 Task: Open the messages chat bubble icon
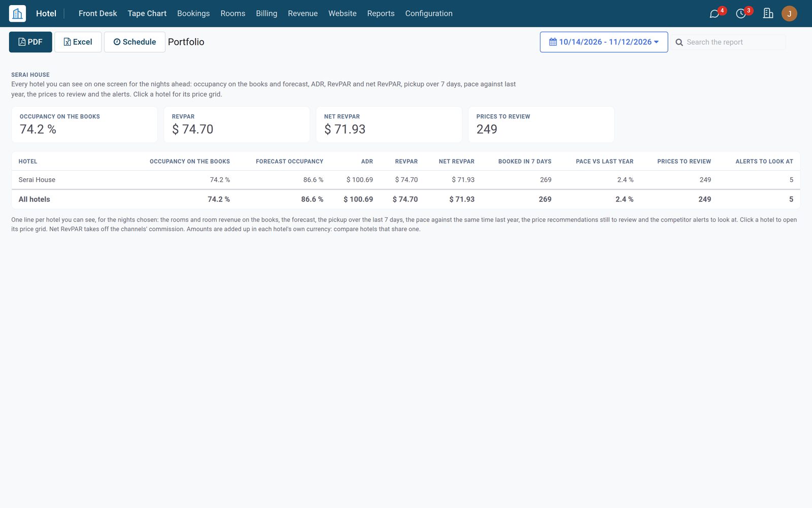click(715, 14)
